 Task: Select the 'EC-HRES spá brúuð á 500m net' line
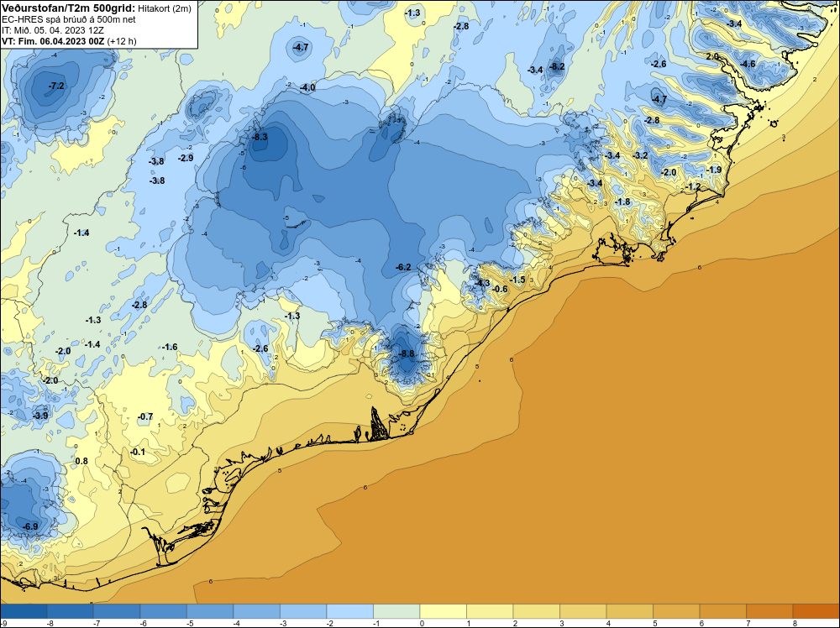69,20
